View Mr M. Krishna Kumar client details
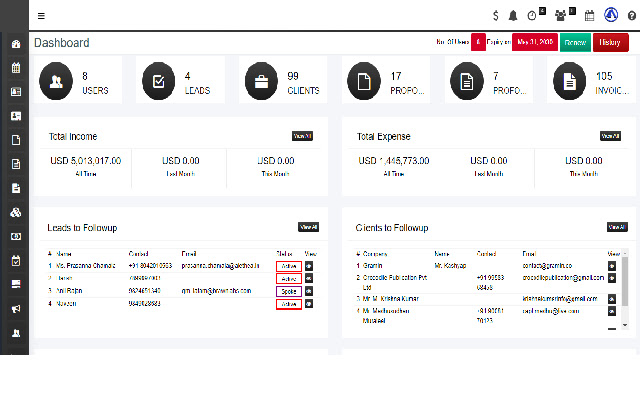This screenshot has height=400, width=640. (x=611, y=299)
